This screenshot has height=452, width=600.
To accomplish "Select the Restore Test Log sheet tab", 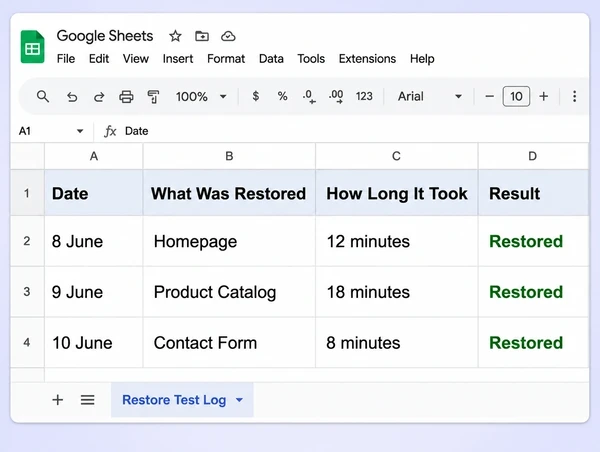I will (x=182, y=400).
